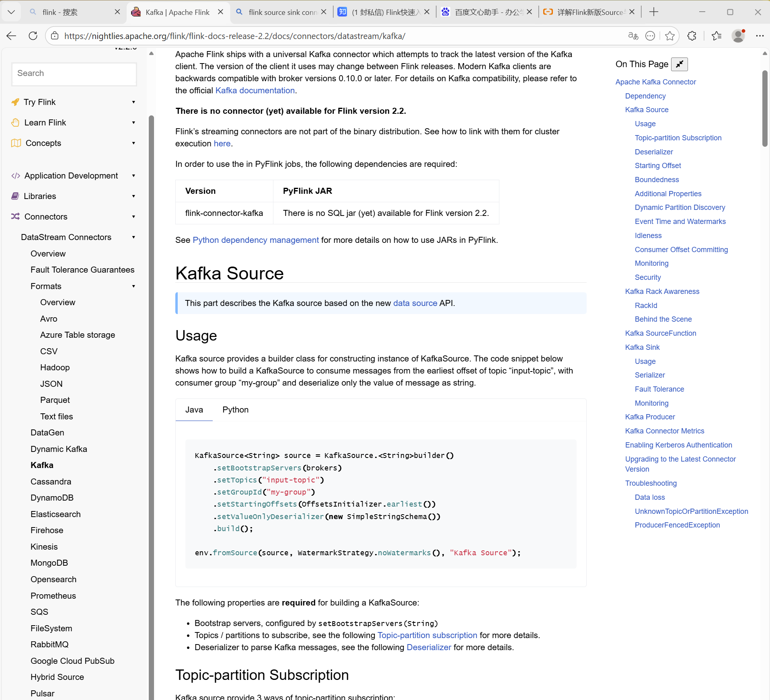Viewport: 770px width, 700px height.
Task: Click the browser back arrow
Action: [x=11, y=36]
